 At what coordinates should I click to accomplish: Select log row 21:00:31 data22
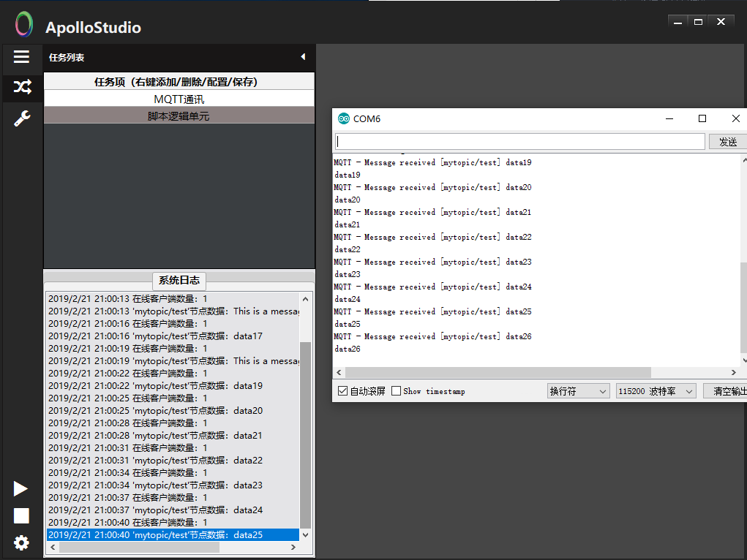coord(173,461)
